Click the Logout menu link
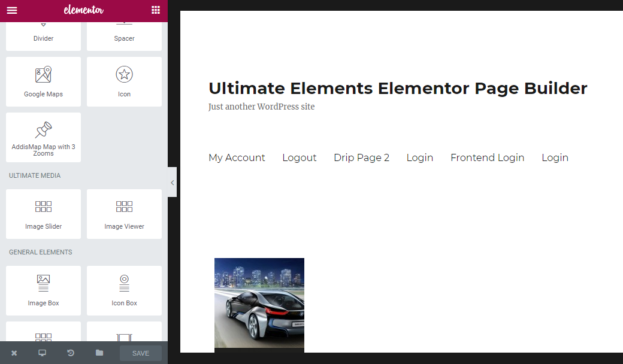623x364 pixels. (299, 157)
